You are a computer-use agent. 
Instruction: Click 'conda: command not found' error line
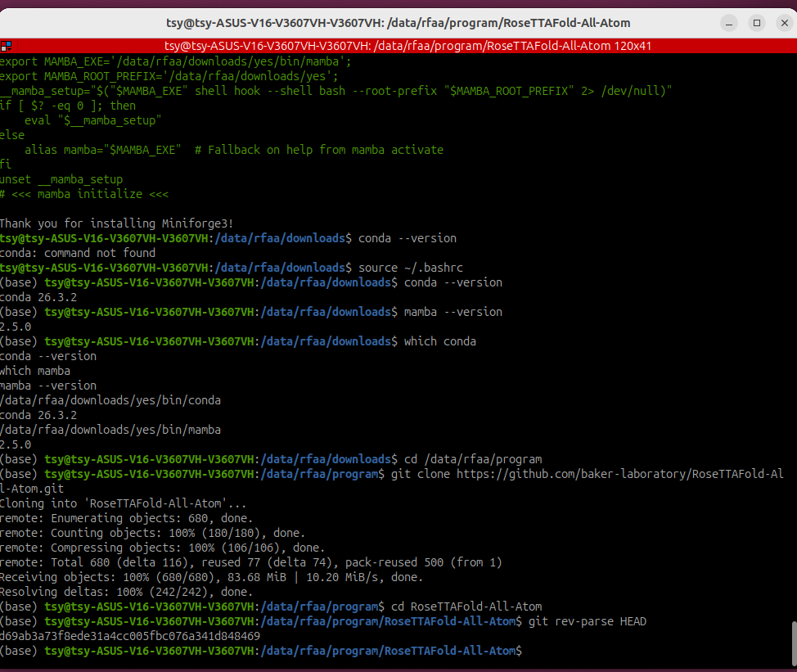tap(78, 253)
